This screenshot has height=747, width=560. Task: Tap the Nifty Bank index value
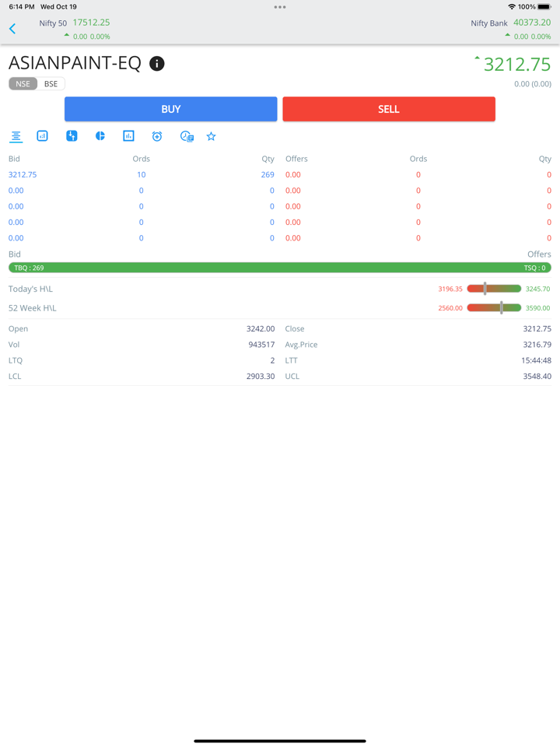point(532,23)
